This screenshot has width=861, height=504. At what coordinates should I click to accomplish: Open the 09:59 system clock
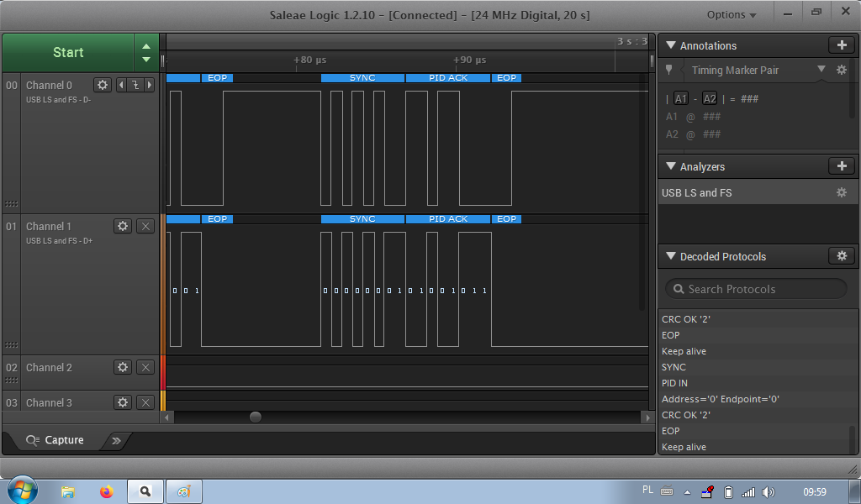tap(814, 492)
